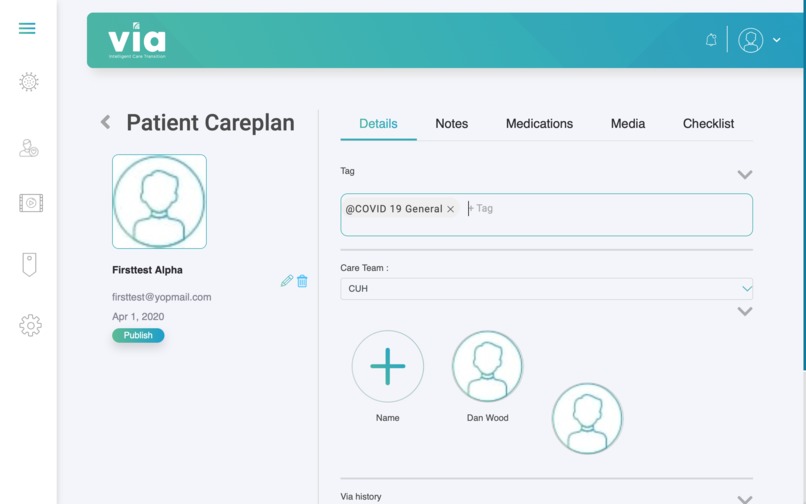
Task: Click the Care Team label
Action: [x=364, y=268]
